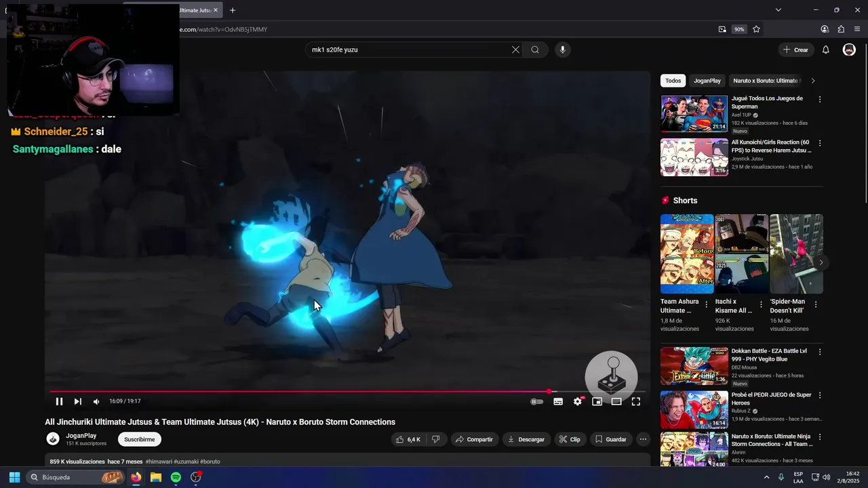Mute the video volume
Screen dimensions: 868x488
click(96, 402)
